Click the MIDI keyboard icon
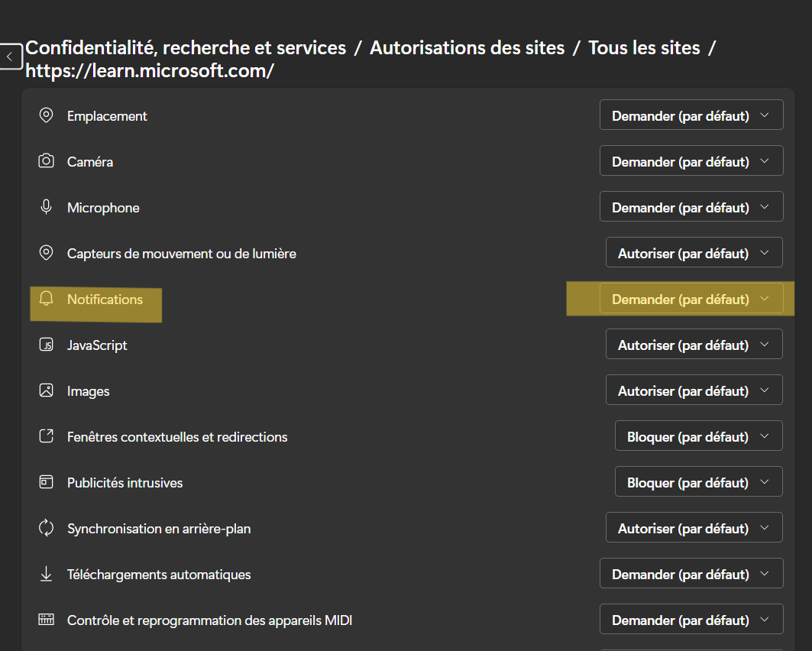The image size is (812, 651). click(46, 620)
